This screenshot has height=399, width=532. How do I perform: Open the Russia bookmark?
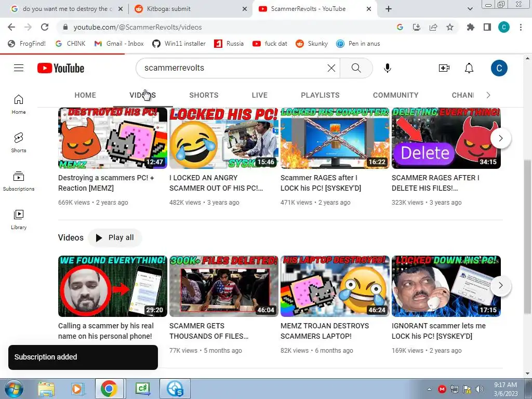[229, 44]
